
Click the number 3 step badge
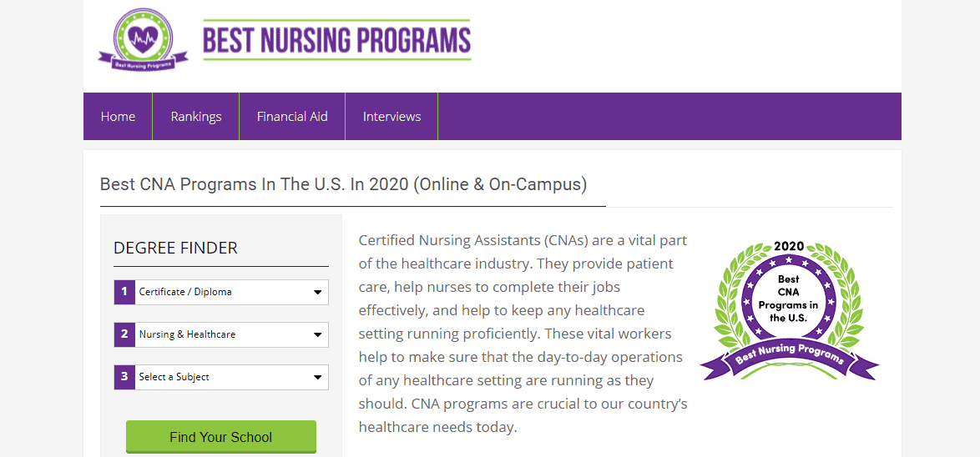[124, 376]
